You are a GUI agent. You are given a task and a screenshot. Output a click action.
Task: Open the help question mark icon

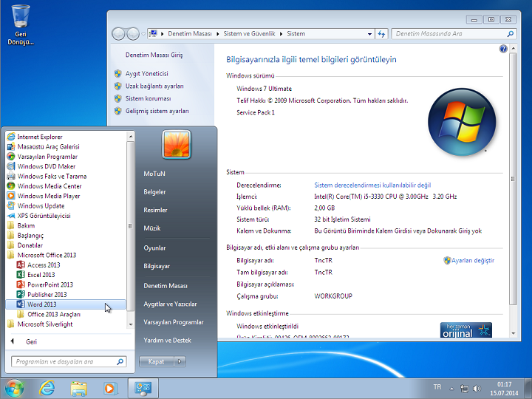503,49
